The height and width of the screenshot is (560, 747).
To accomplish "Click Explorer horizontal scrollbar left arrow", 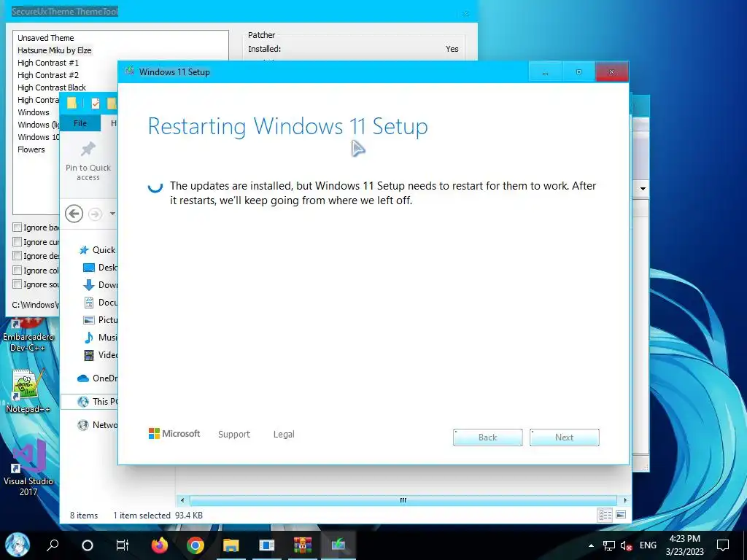I will point(182,500).
